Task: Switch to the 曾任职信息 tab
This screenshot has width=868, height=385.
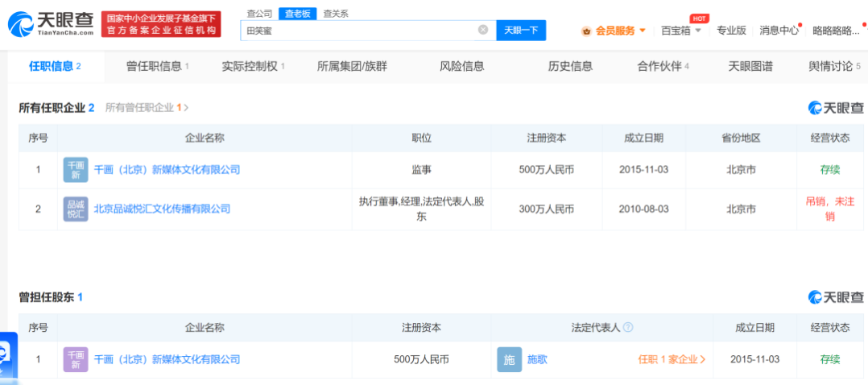Action: [158, 67]
